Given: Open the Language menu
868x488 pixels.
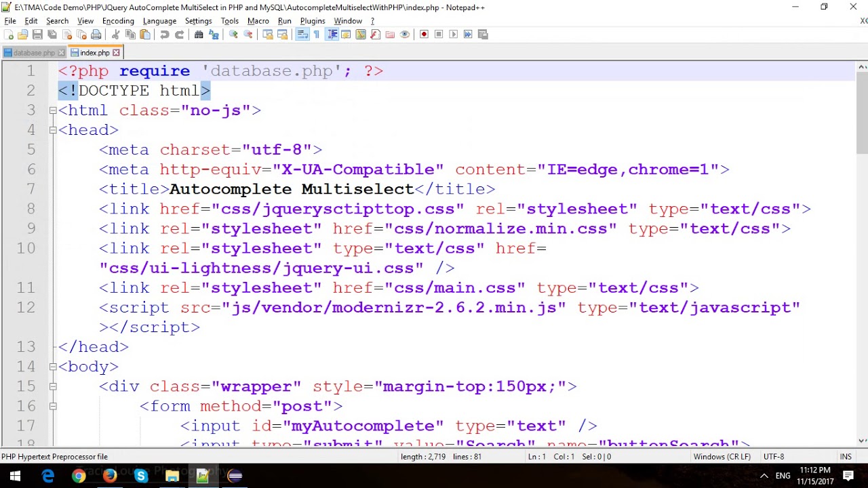Looking at the screenshot, I should tap(159, 21).
